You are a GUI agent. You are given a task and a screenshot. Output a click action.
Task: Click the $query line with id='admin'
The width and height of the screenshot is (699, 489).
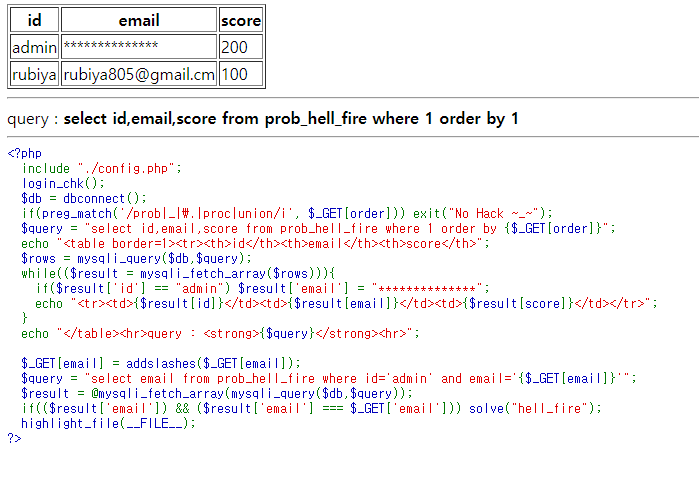click(329, 378)
